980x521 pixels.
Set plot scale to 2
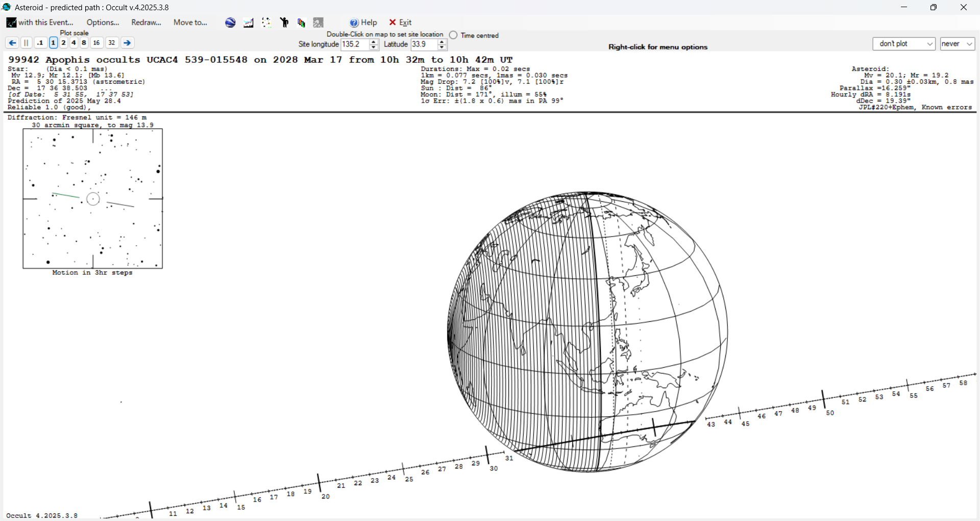tap(63, 43)
